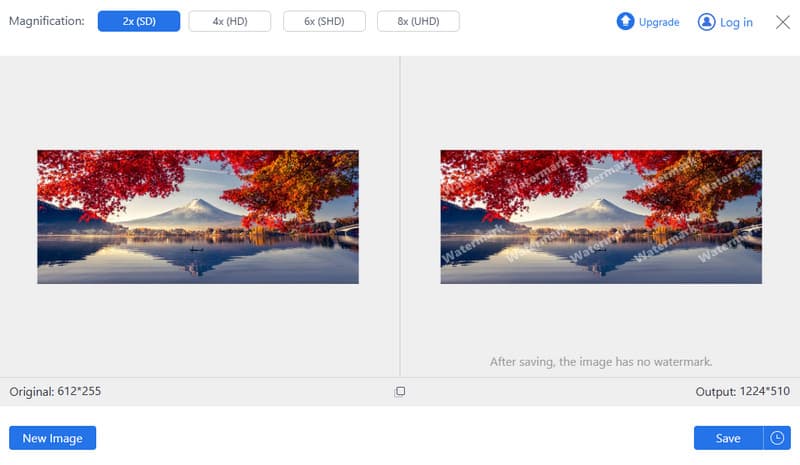This screenshot has height=465, width=800.
Task: Click the watermarked output image preview
Action: click(x=601, y=216)
